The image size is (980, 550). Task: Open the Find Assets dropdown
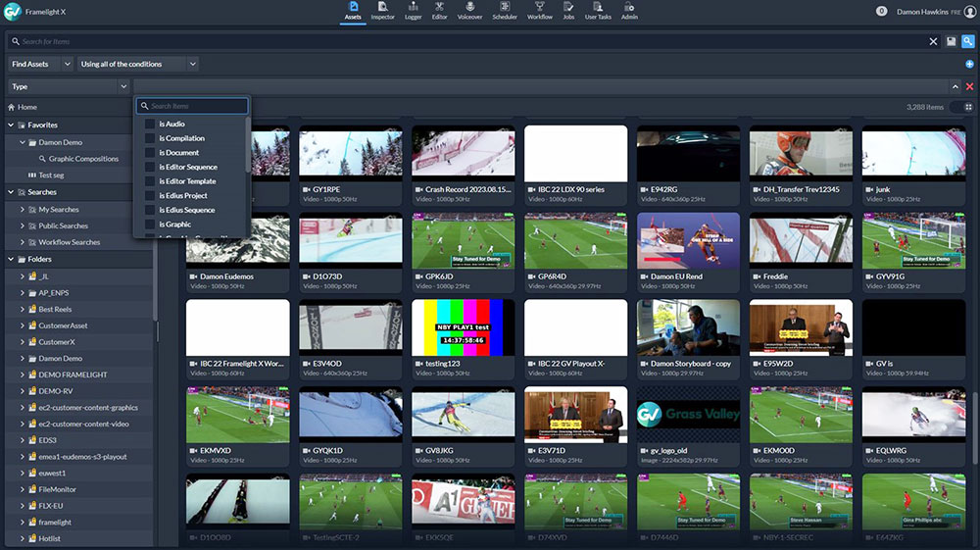40,64
